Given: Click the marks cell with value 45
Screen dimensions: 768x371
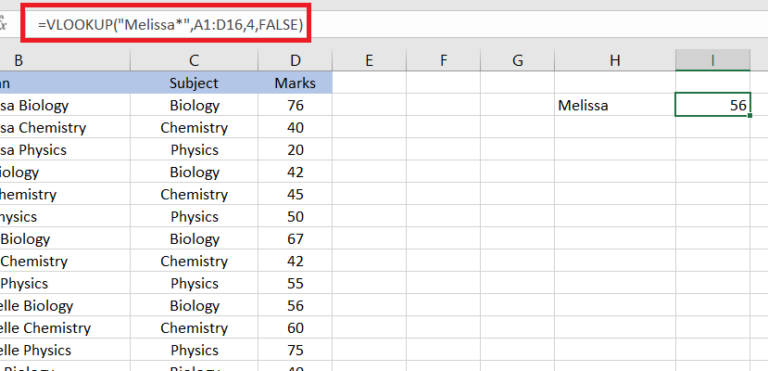Looking at the screenshot, I should [295, 194].
